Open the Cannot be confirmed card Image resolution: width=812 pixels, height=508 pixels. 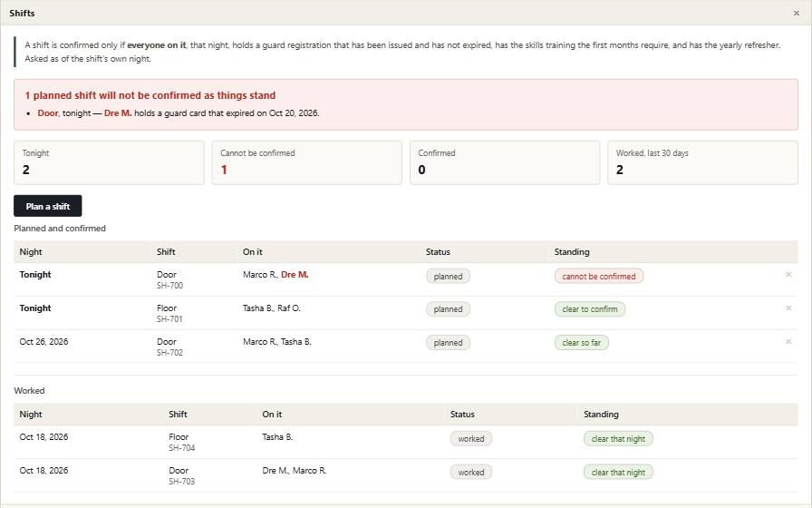coord(306,162)
